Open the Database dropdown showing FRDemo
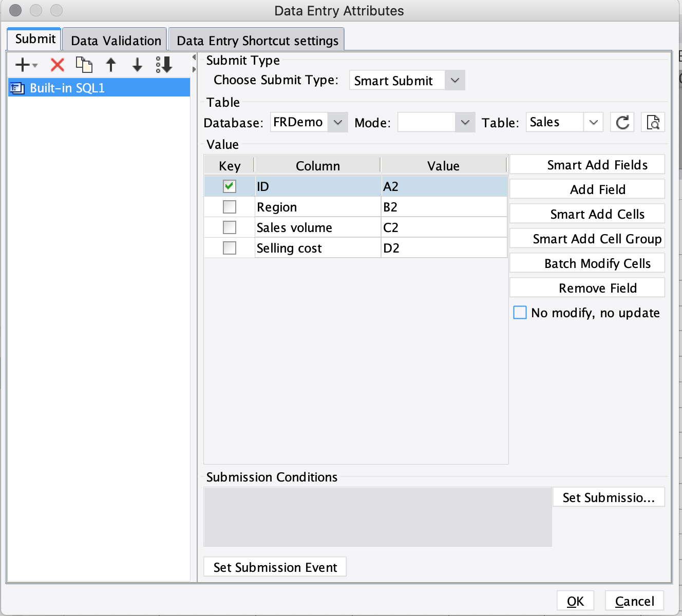Screen dimensions: 682x616 tap(337, 122)
